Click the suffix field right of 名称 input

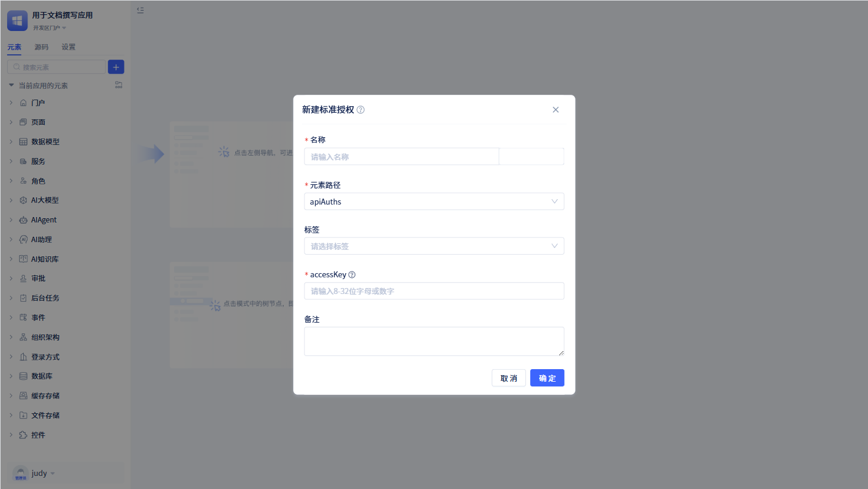coord(531,157)
